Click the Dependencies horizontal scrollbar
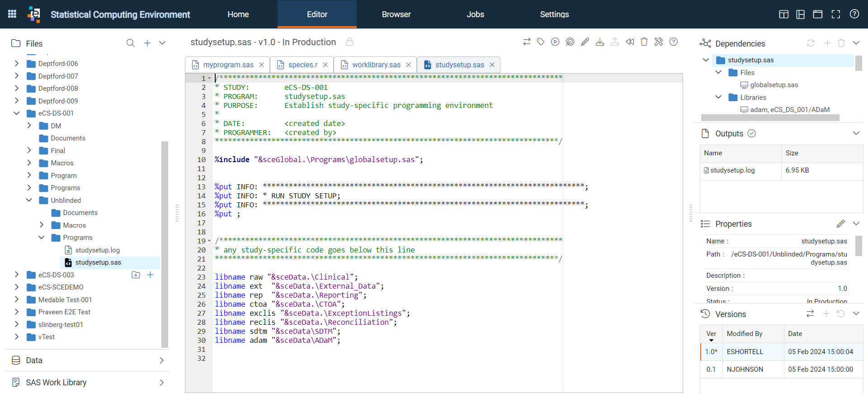The width and height of the screenshot is (868, 397). point(770,117)
